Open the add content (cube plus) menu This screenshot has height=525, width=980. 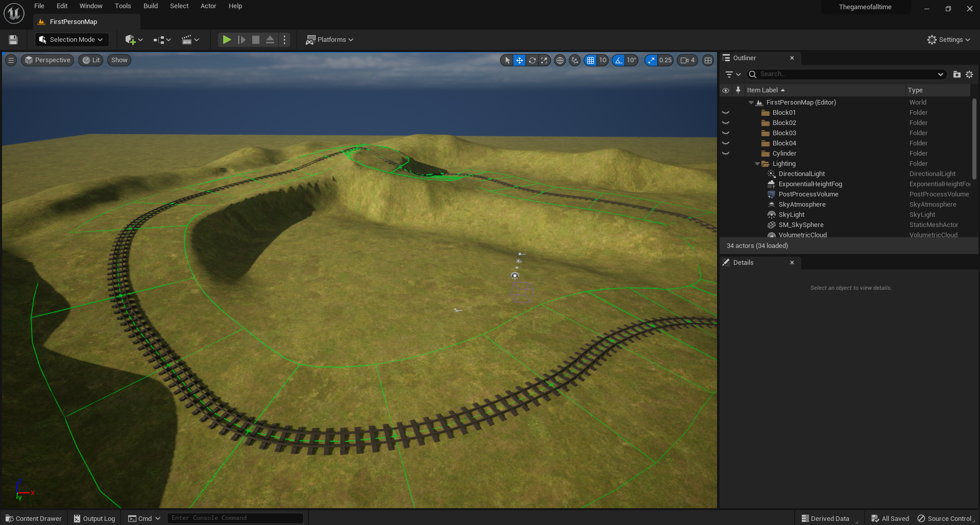pyautogui.click(x=134, y=40)
